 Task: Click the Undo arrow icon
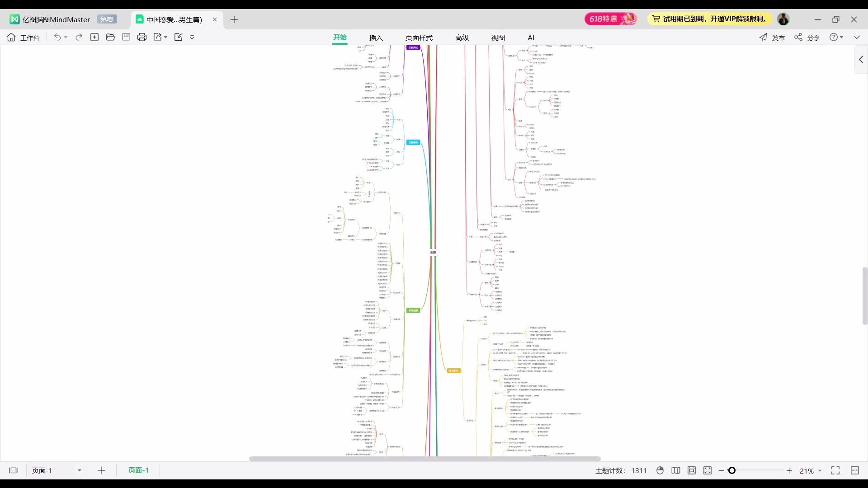(x=57, y=37)
